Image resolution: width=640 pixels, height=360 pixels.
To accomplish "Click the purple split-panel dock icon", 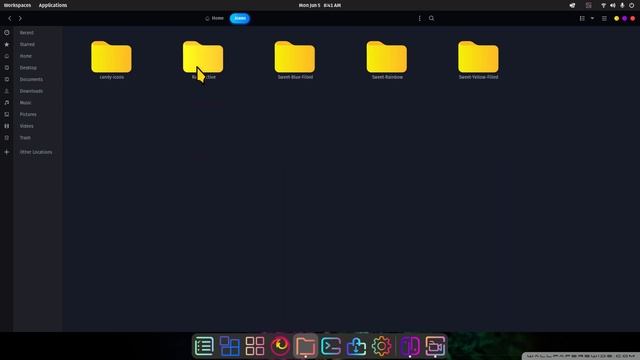I will click(x=410, y=346).
